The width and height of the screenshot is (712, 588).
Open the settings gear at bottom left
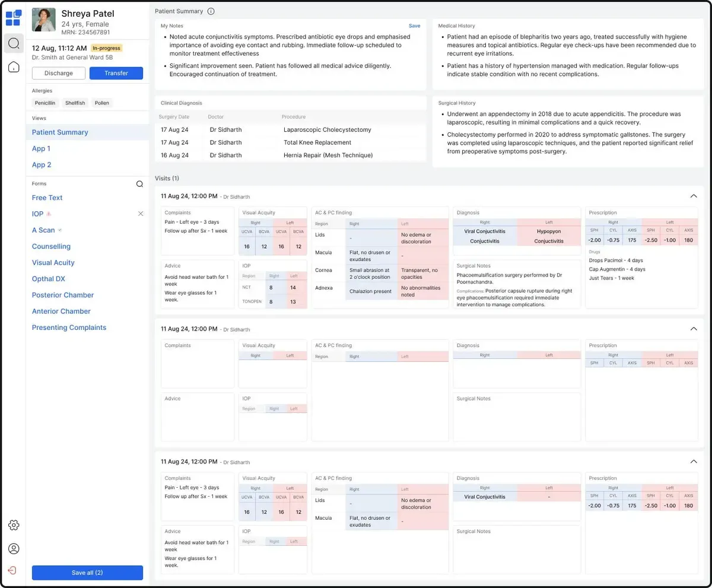(x=13, y=525)
